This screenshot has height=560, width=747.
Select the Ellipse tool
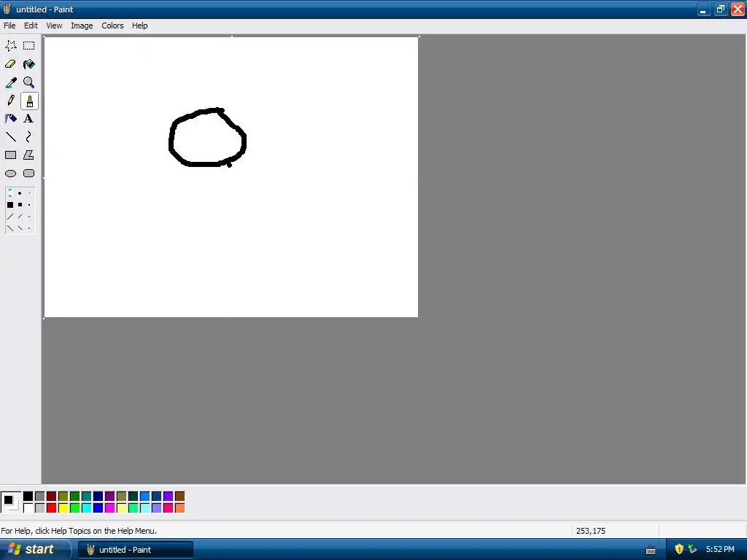click(10, 174)
